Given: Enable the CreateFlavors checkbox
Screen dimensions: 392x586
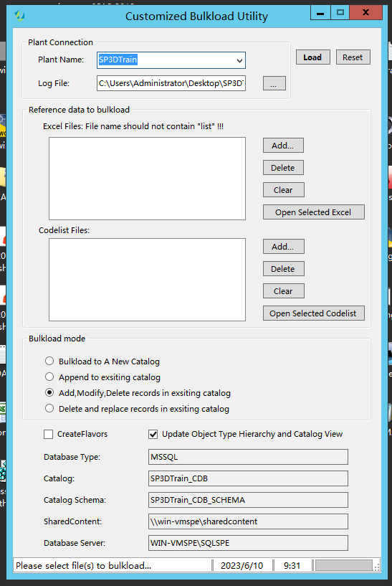Looking at the screenshot, I should 48,434.
